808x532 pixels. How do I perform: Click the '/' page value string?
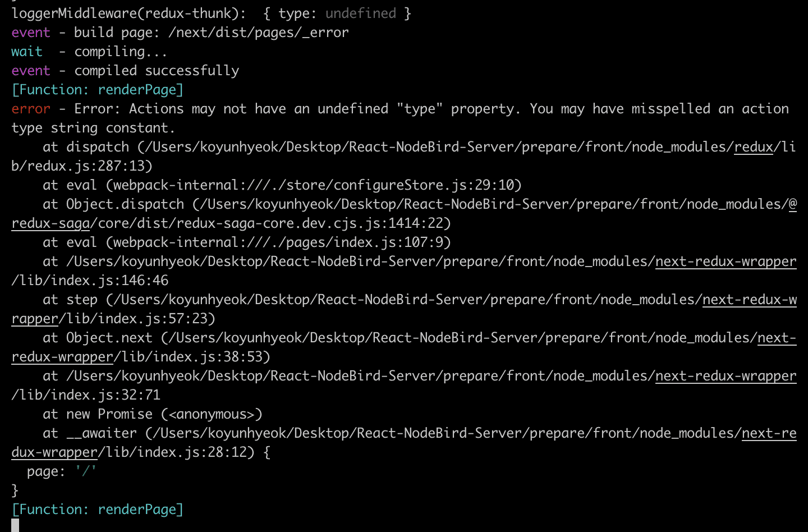tap(86, 471)
